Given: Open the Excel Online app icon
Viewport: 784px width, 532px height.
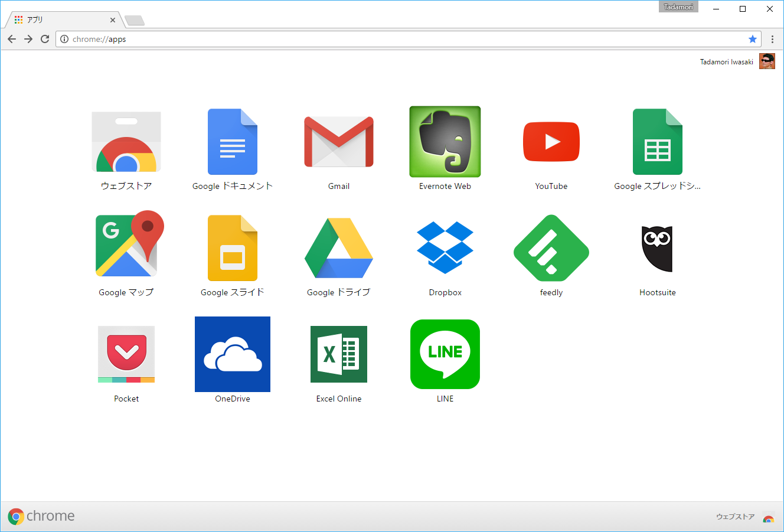Looking at the screenshot, I should [339, 354].
